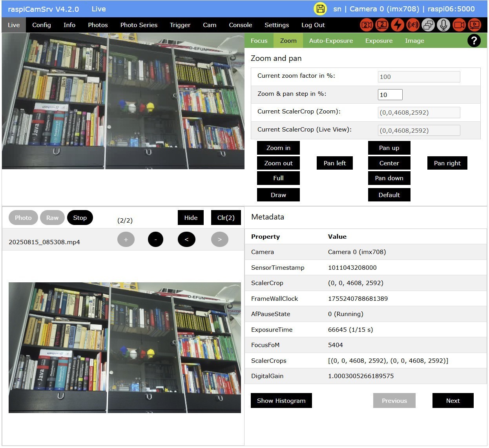Edit the zoom and pan step percentage

390,94
